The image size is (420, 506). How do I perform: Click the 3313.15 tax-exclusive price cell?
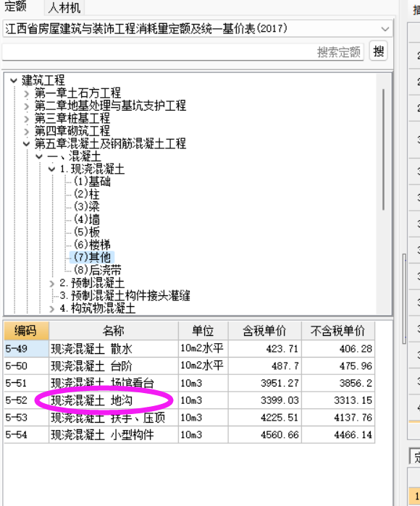[x=338, y=400]
